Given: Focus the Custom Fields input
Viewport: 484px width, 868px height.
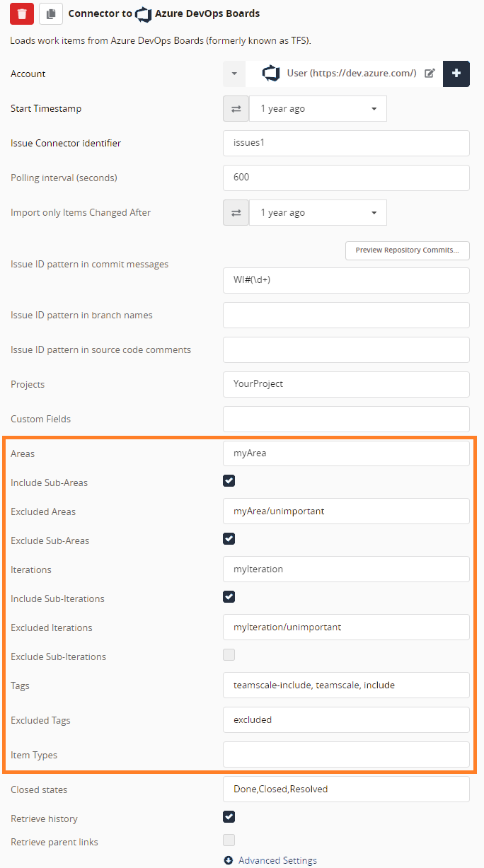Looking at the screenshot, I should (346, 419).
